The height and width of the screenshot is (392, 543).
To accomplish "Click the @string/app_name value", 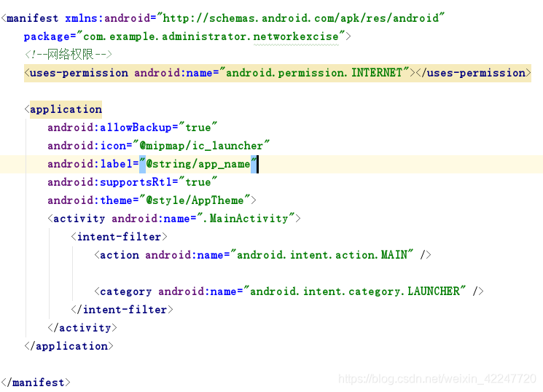I will pyautogui.click(x=198, y=164).
